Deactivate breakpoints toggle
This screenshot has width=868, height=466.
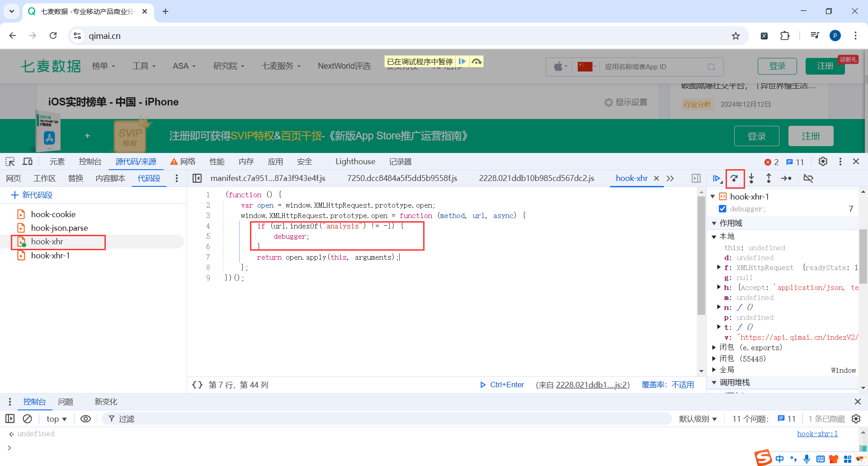point(808,178)
